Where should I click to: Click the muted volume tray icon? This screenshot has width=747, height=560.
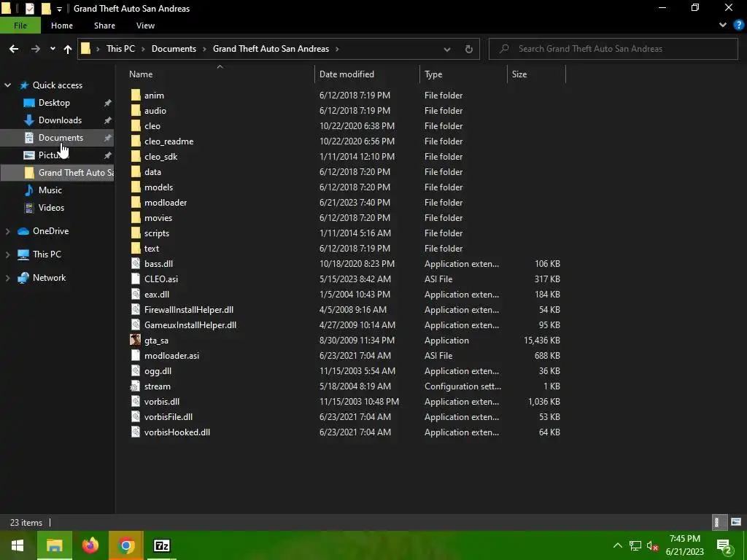[x=652, y=545]
